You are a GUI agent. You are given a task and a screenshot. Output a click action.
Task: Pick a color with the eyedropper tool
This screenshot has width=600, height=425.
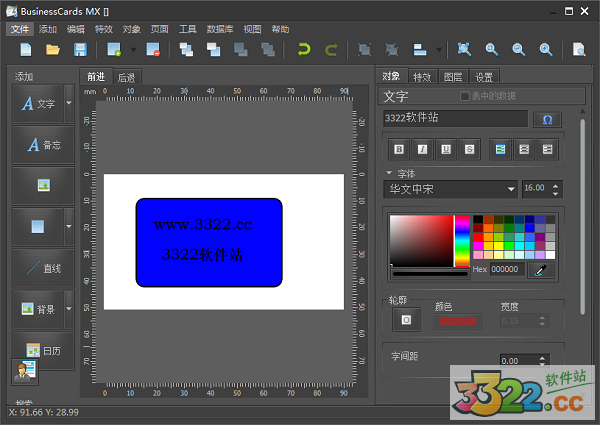tap(541, 270)
